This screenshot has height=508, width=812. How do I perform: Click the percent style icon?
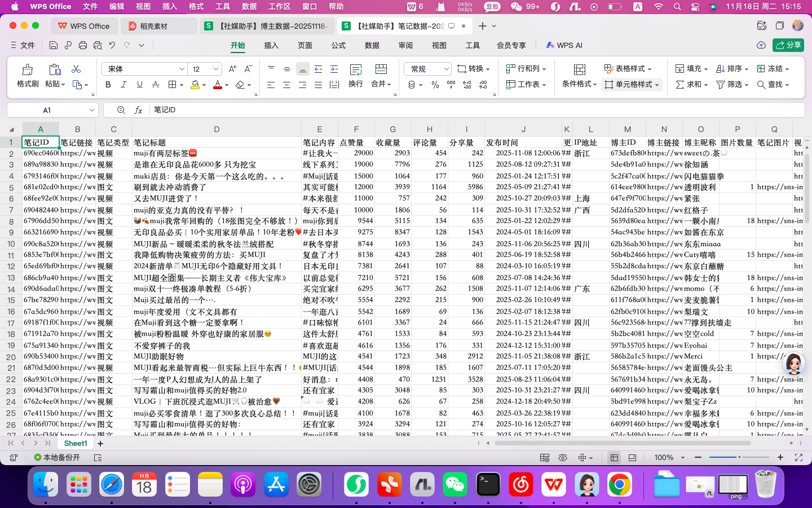435,85
